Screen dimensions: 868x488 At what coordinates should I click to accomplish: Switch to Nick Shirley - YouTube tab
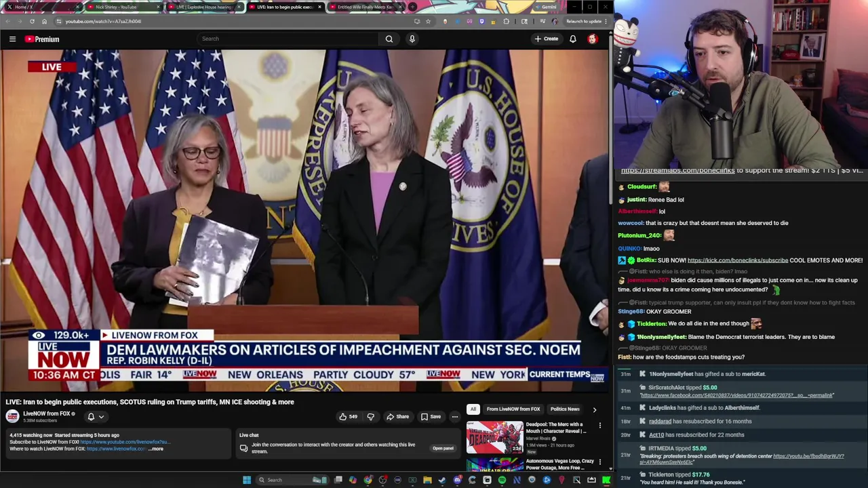point(123,7)
